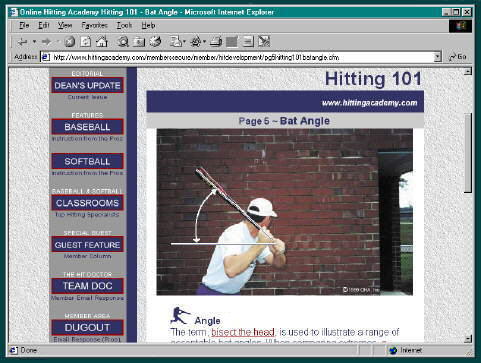Click the bat angle photo

pyautogui.click(x=285, y=212)
